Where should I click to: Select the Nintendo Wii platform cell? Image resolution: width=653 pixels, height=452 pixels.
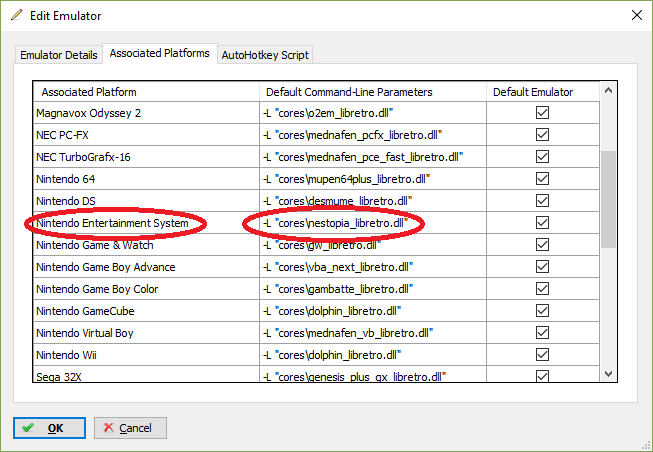pyautogui.click(x=146, y=355)
